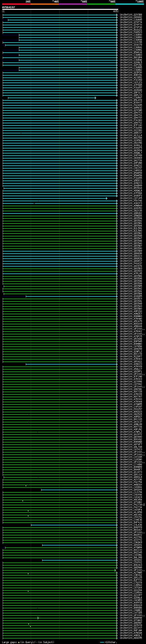
Task: Select hit label UniRef100_B2L5M1
Action: pos(131,228)
